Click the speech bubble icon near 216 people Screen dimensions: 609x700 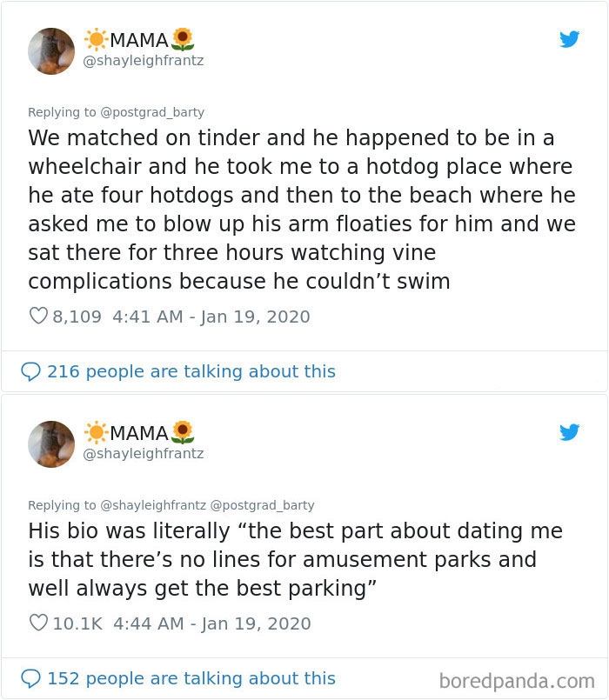[30, 371]
